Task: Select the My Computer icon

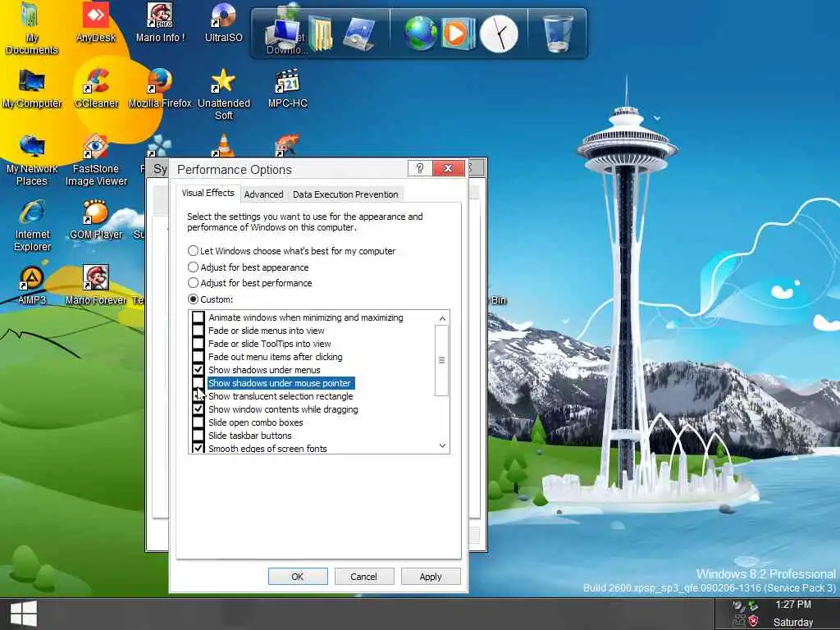Action: 32,89
